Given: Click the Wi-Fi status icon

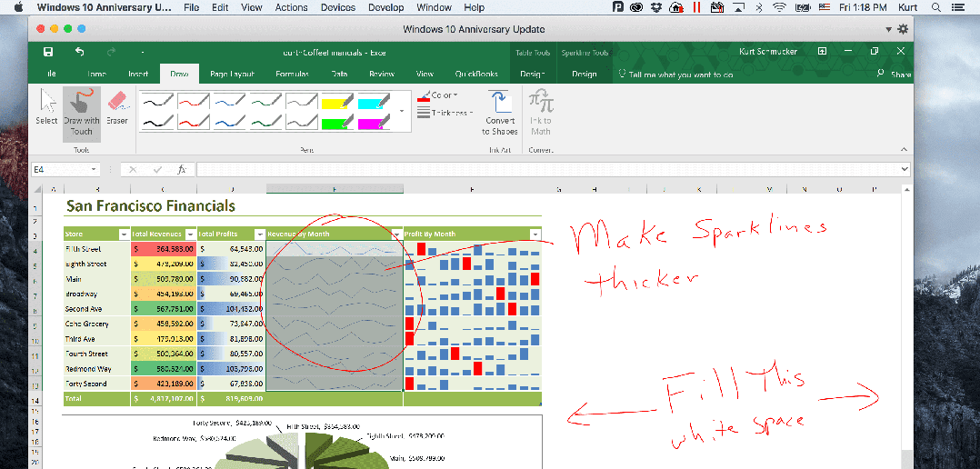Looking at the screenshot, I should click(x=779, y=7).
